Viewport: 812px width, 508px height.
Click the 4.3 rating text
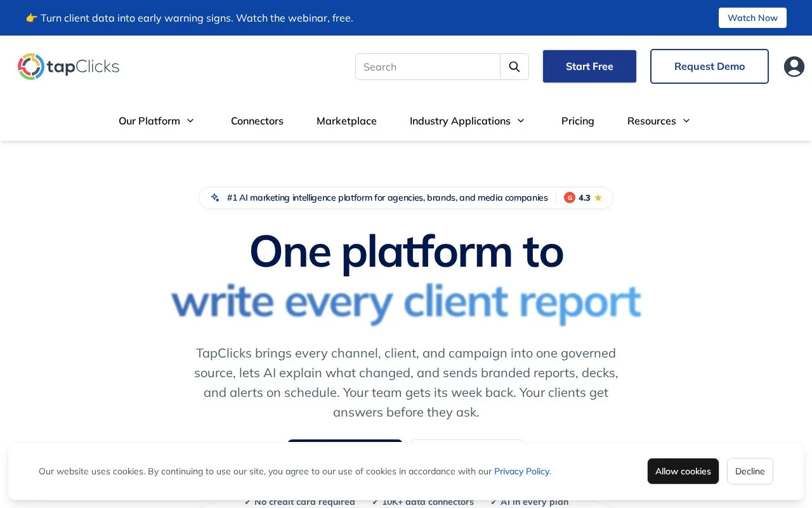(584, 197)
